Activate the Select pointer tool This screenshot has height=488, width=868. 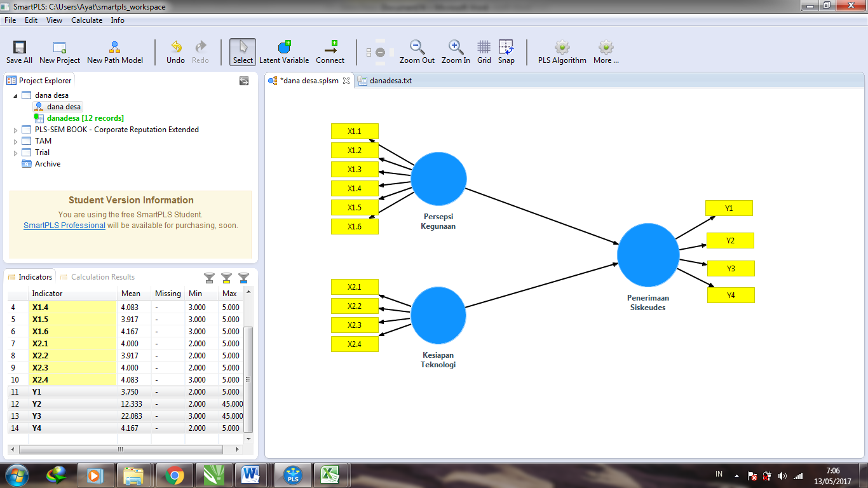[243, 52]
